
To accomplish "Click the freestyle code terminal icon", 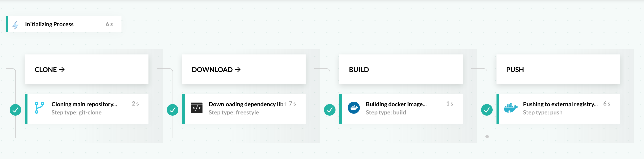I will point(196,108).
